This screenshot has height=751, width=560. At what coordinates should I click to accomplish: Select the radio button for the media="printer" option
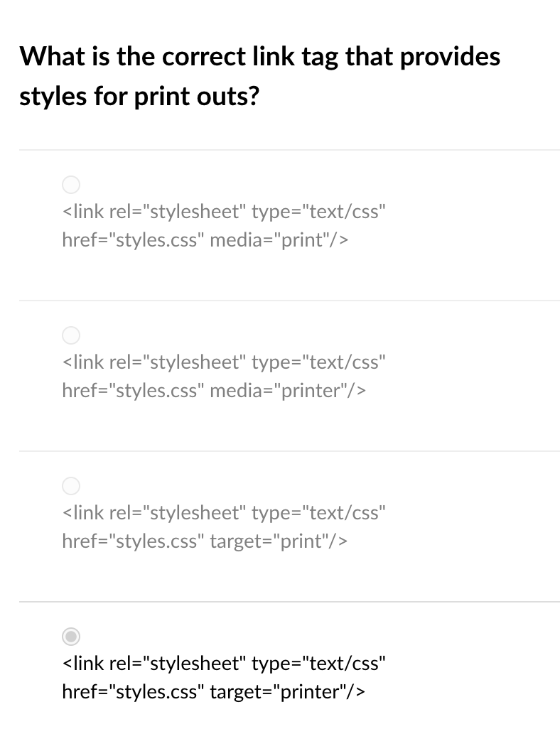[x=71, y=335]
